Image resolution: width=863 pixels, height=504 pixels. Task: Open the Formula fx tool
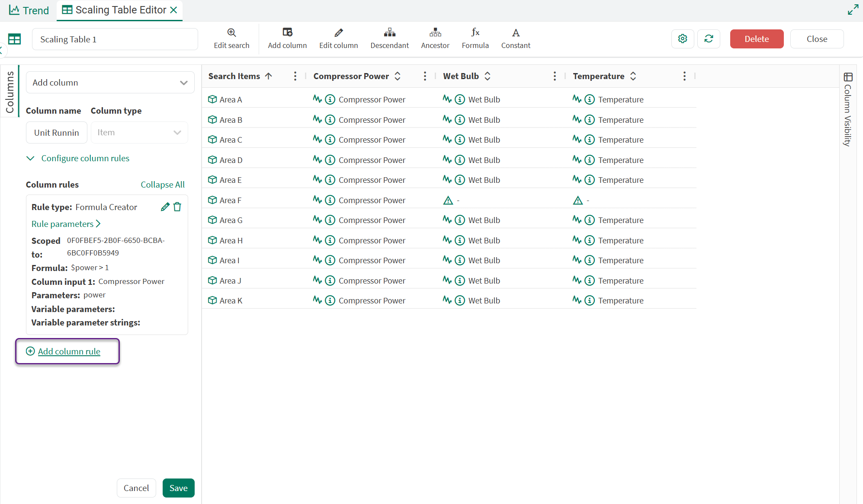[x=475, y=32]
